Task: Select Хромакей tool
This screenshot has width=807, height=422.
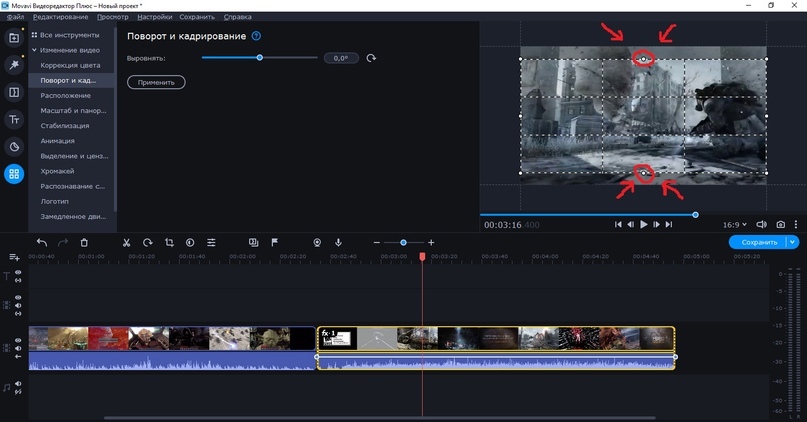Action: pyautogui.click(x=58, y=171)
